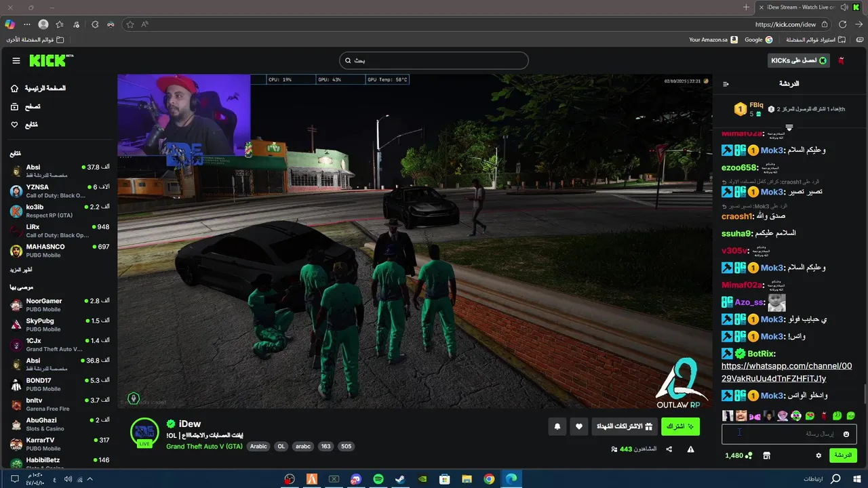Screen dimensions: 868x488
Task: Open the SkyPubg recommended channel
Action: tap(59, 325)
